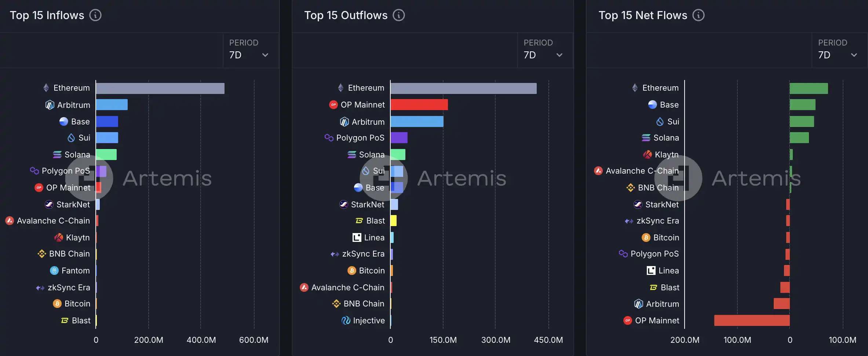Click the BNB Chain icon in Inflows chart
The image size is (868, 356).
[x=42, y=254]
